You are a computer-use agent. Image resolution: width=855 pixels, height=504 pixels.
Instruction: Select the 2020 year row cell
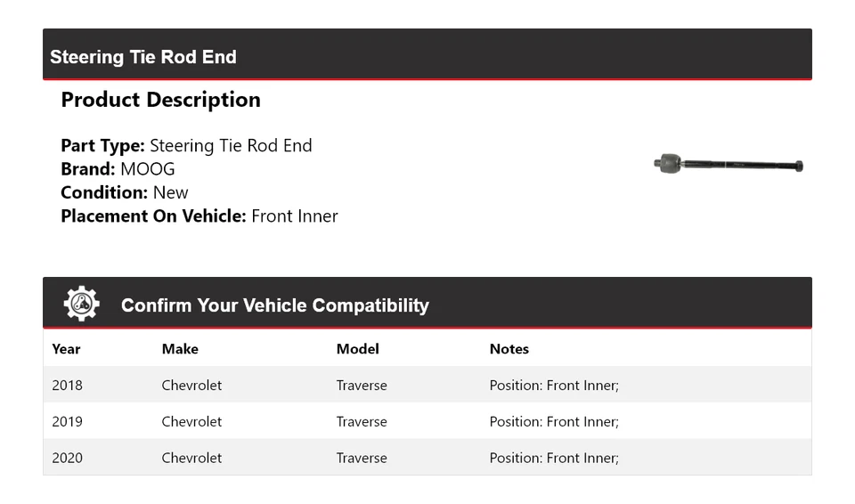tap(67, 458)
